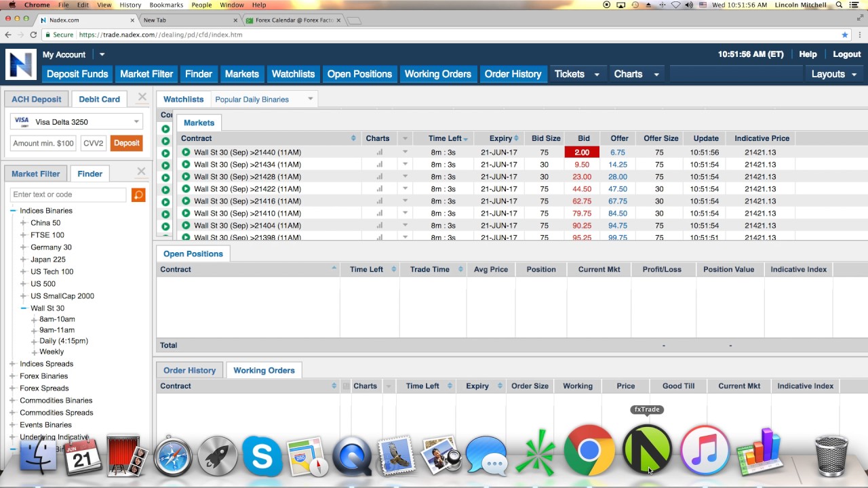Open the Tickets dropdown menu
Image resolution: width=868 pixels, height=488 pixels.
coord(576,74)
